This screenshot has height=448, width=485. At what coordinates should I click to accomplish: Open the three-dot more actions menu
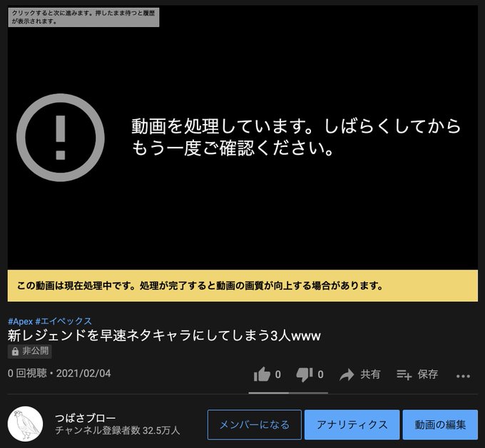click(x=463, y=376)
